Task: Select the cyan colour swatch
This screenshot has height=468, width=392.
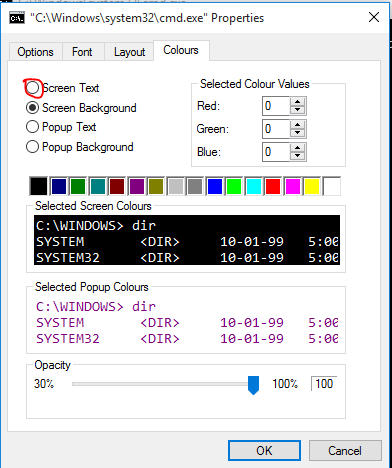Action: tap(254, 186)
